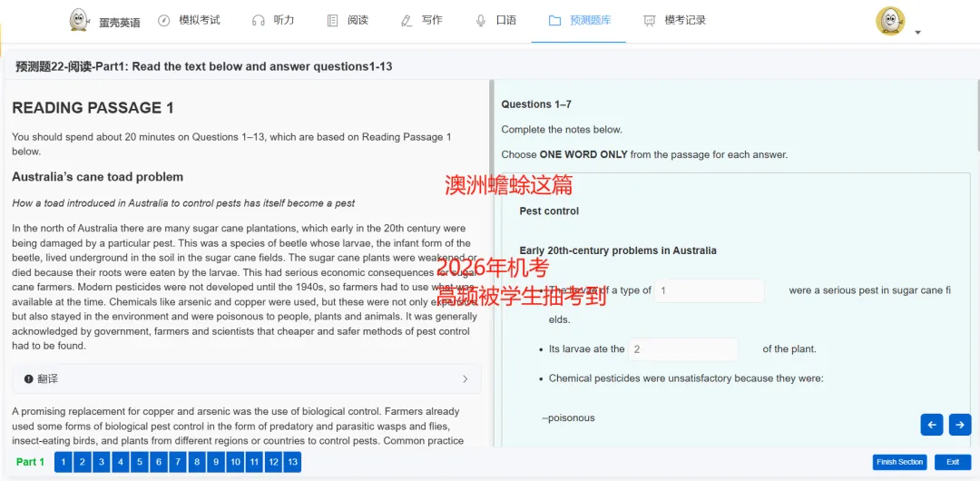The width and height of the screenshot is (980, 481).
Task: Click the Early 20th-century problems in Australia heading
Action: [x=618, y=250]
